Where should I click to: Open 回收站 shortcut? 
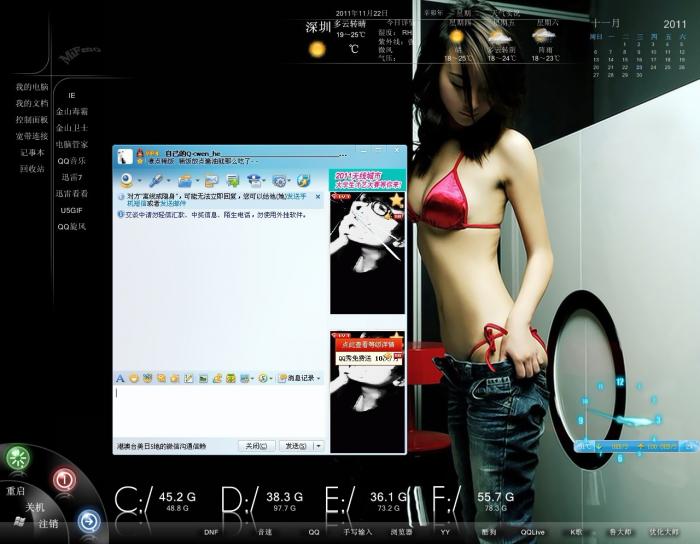click(x=32, y=169)
